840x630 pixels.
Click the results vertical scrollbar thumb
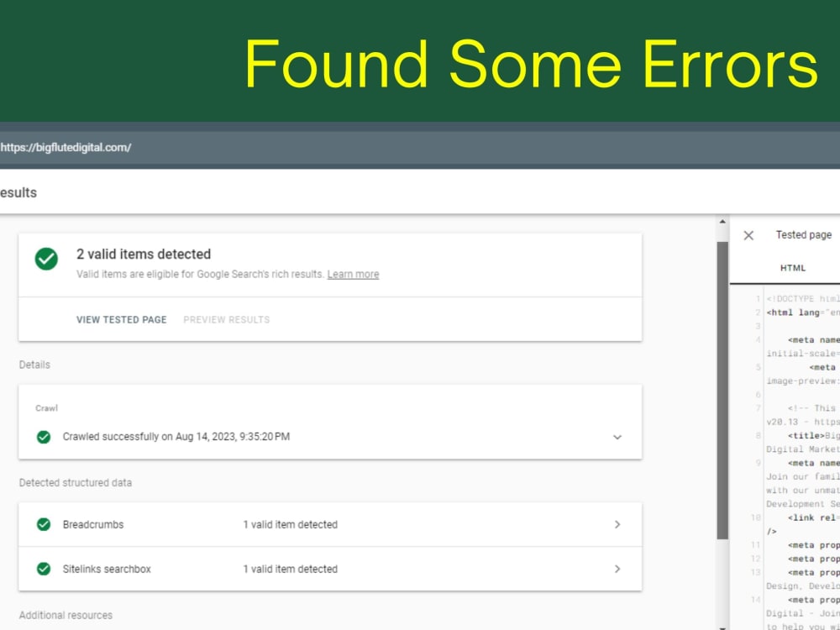point(722,390)
